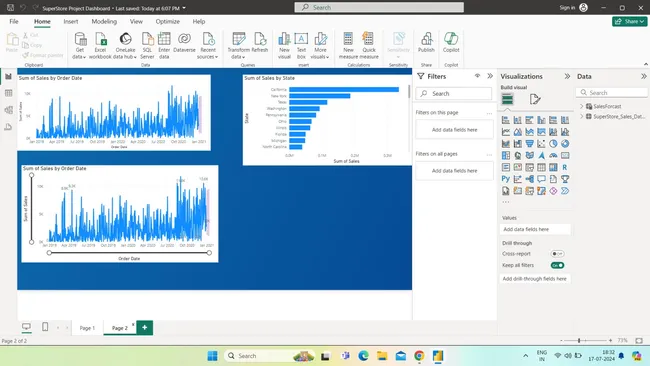Switch to Insert ribbon tab
The image size is (650, 366).
click(x=71, y=22)
